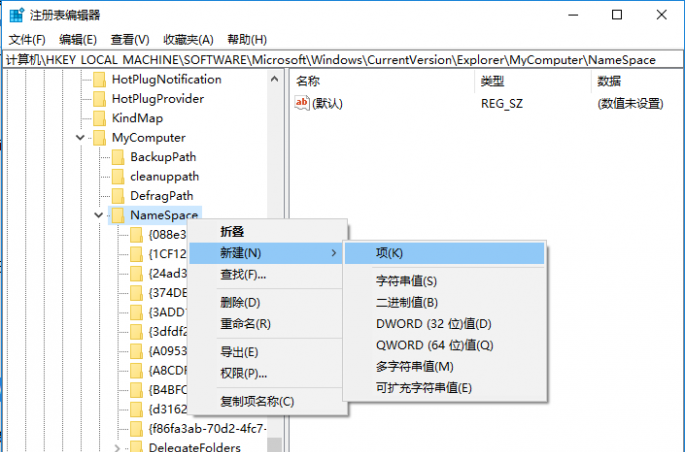The image size is (685, 452).
Task: Collapse the NameSpace tree node chevron
Action: click(x=99, y=215)
